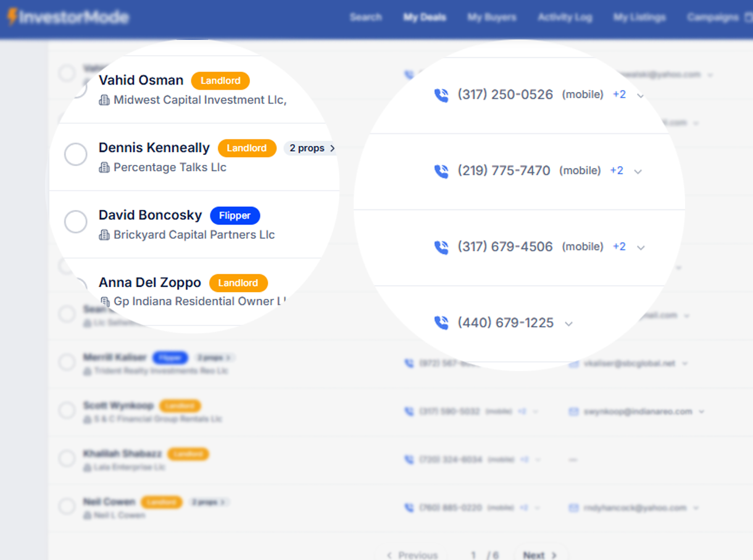Select the circle checkbox next to Dennis Kenneally
This screenshot has height=560, width=753.
coord(75,154)
